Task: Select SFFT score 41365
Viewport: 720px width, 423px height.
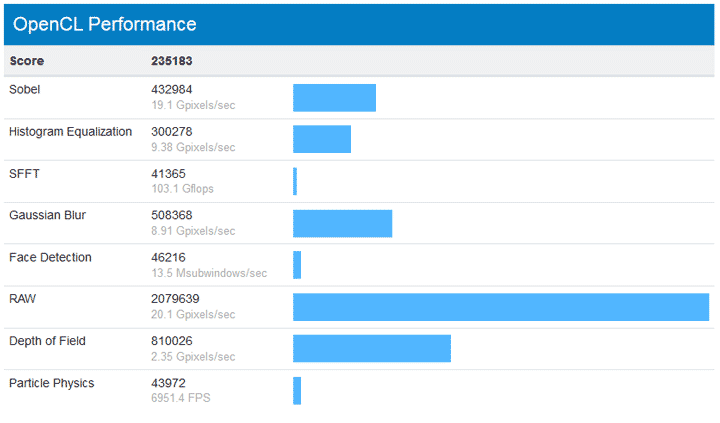Action: (169, 174)
